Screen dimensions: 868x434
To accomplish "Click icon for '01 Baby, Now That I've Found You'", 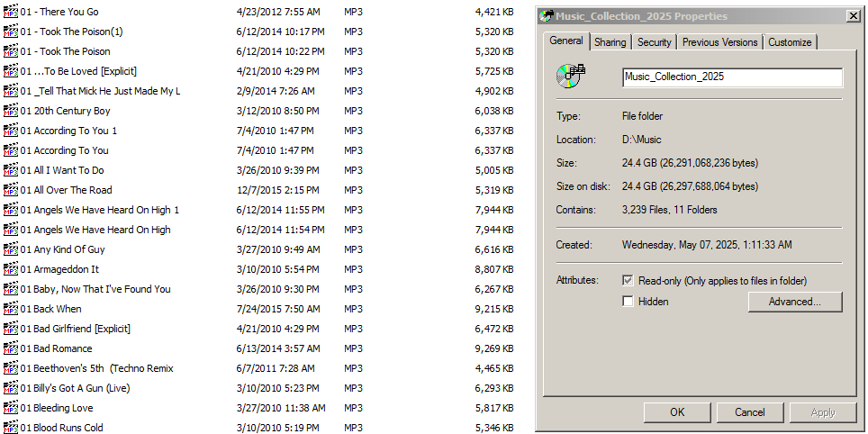I will click(x=11, y=289).
